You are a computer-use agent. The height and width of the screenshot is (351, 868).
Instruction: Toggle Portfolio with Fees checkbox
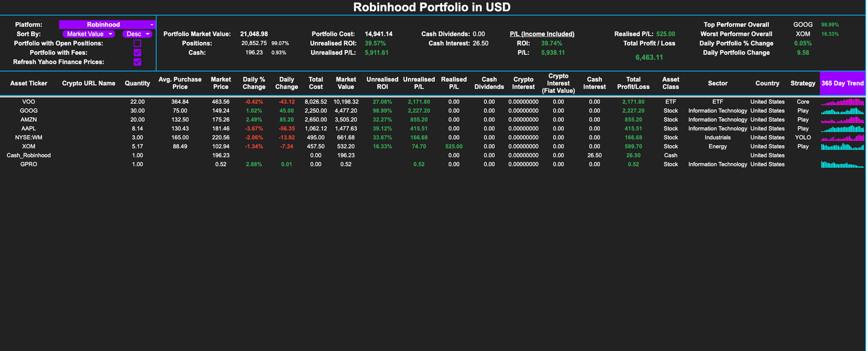(138, 53)
